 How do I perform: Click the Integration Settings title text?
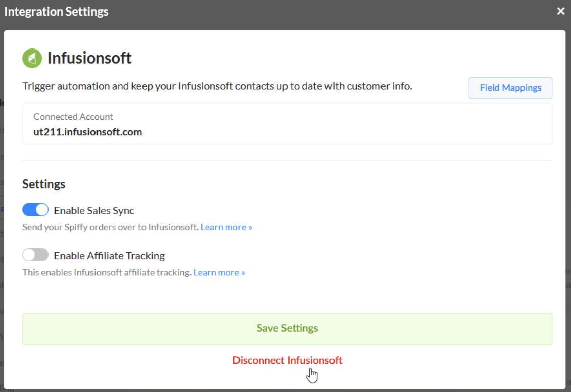(56, 12)
